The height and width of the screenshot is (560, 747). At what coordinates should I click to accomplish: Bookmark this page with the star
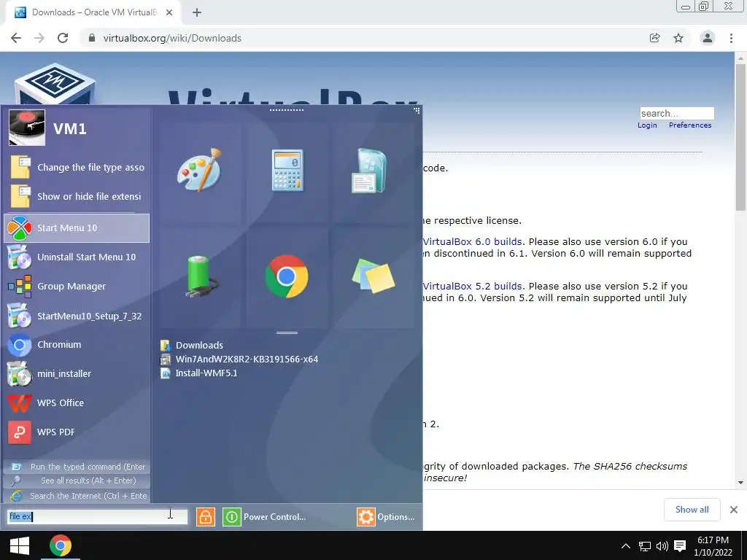pyautogui.click(x=678, y=38)
